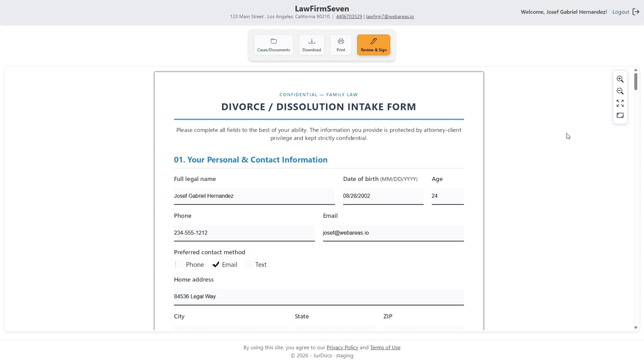Screen dimensions: 644x362
Task: Zoom out of the document
Action: point(620,91)
